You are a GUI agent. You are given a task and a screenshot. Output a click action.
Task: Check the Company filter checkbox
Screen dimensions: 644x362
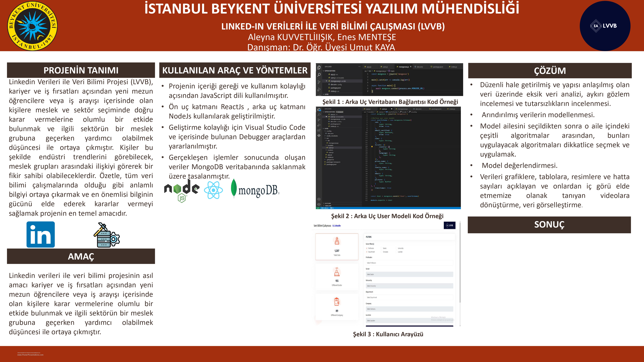tap(381, 252)
